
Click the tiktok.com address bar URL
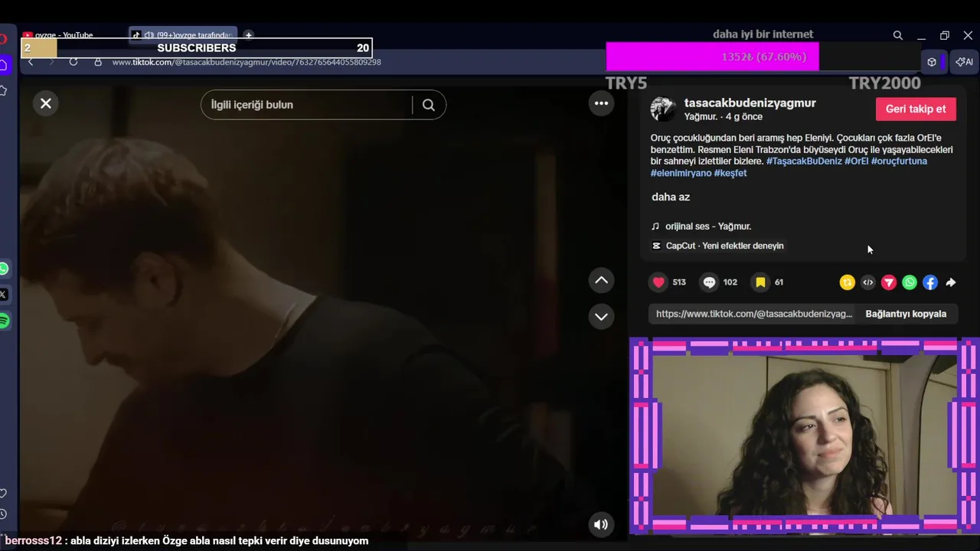coord(246,62)
